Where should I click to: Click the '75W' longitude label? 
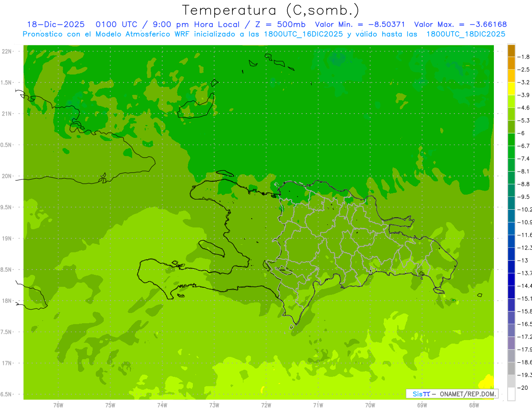pyautogui.click(x=110, y=405)
